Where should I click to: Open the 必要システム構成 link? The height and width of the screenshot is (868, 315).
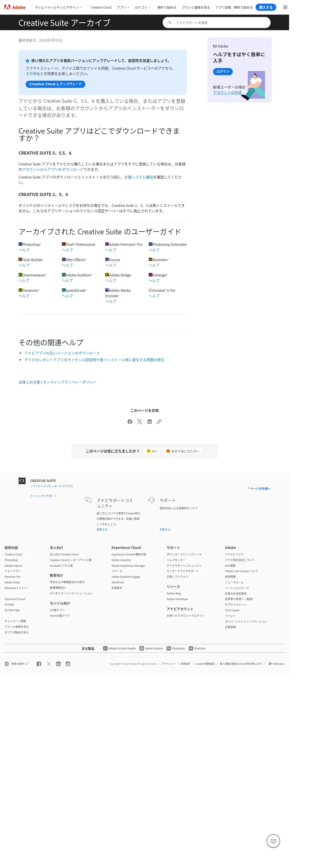pyautogui.click(x=139, y=177)
